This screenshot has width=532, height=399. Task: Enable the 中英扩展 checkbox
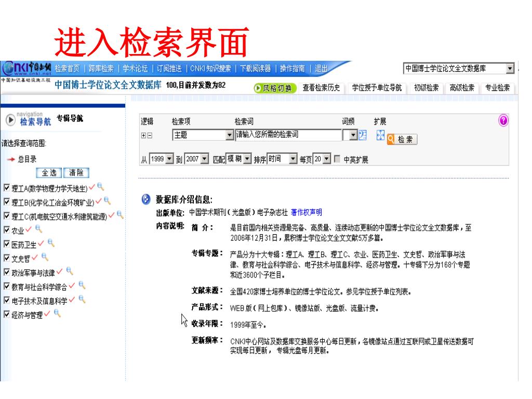coord(337,159)
